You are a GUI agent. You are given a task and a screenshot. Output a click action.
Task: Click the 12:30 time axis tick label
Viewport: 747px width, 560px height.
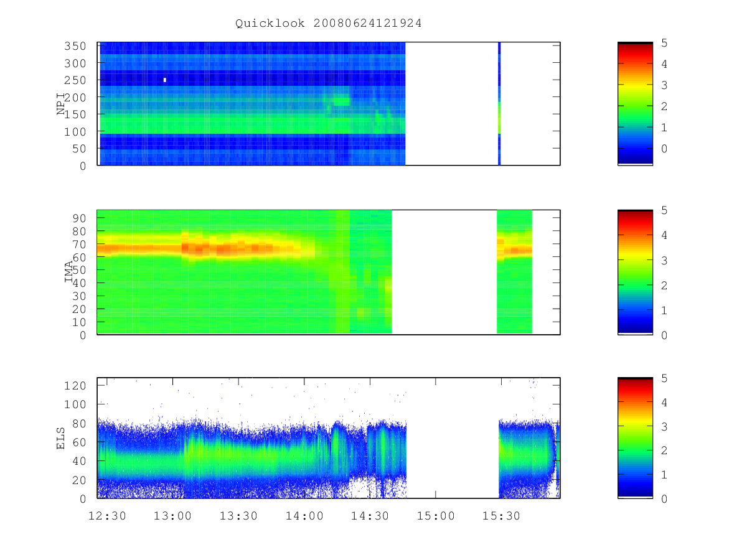(x=108, y=516)
